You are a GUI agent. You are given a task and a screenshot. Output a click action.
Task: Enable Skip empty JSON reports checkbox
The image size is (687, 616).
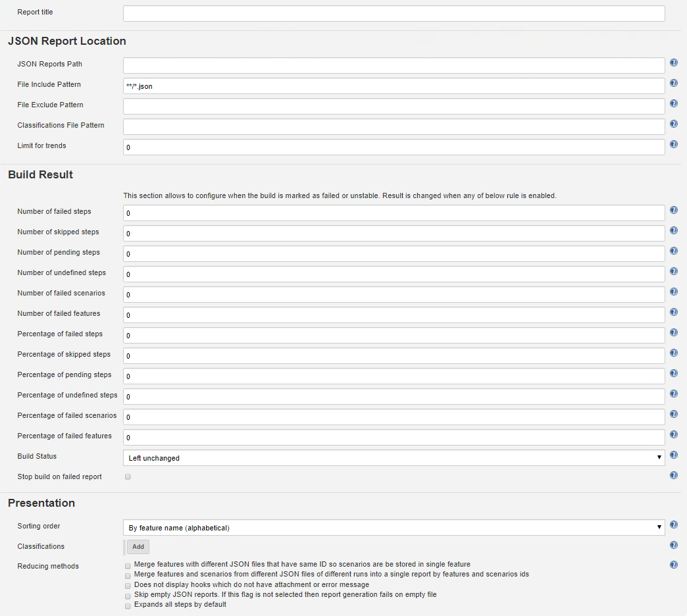[128, 596]
